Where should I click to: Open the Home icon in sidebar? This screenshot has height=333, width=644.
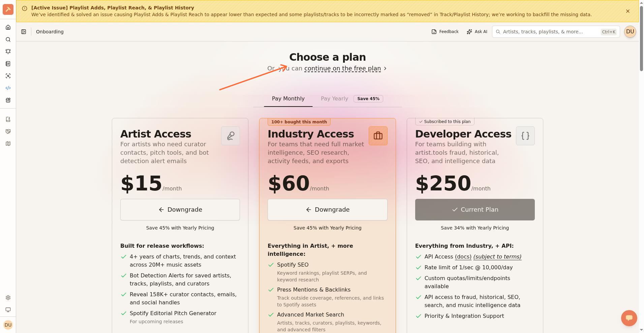point(8,27)
